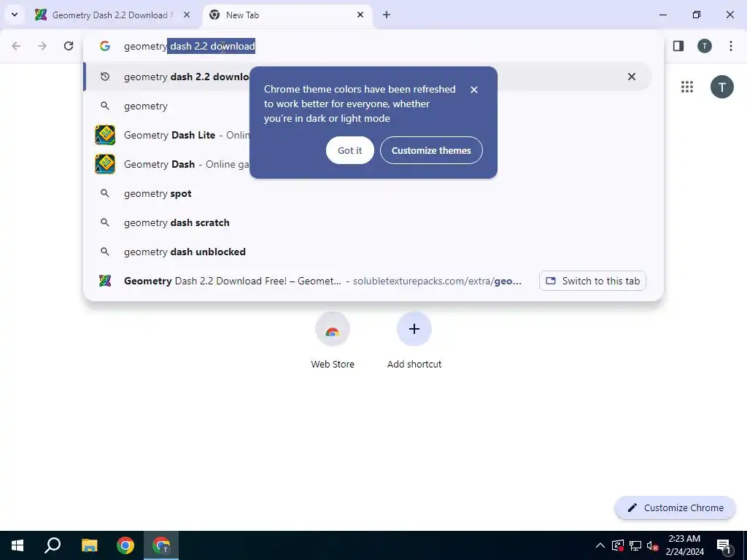Open a new tab with plus button

pos(387,15)
